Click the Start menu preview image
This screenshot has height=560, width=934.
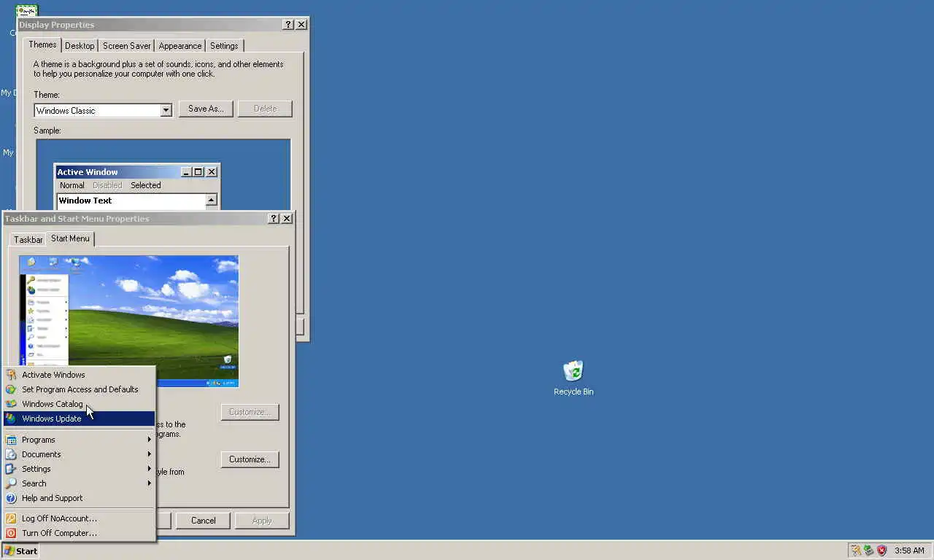(x=128, y=322)
